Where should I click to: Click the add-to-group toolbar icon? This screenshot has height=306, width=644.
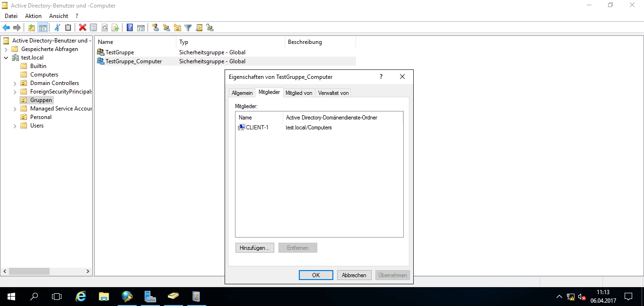coord(210,27)
